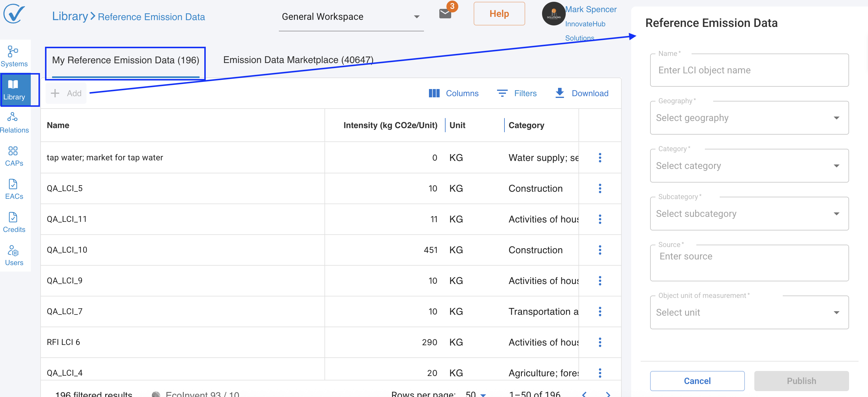Viewport: 868px width, 397px height.
Task: Cancel the Reference Emission Data form
Action: coord(697,381)
